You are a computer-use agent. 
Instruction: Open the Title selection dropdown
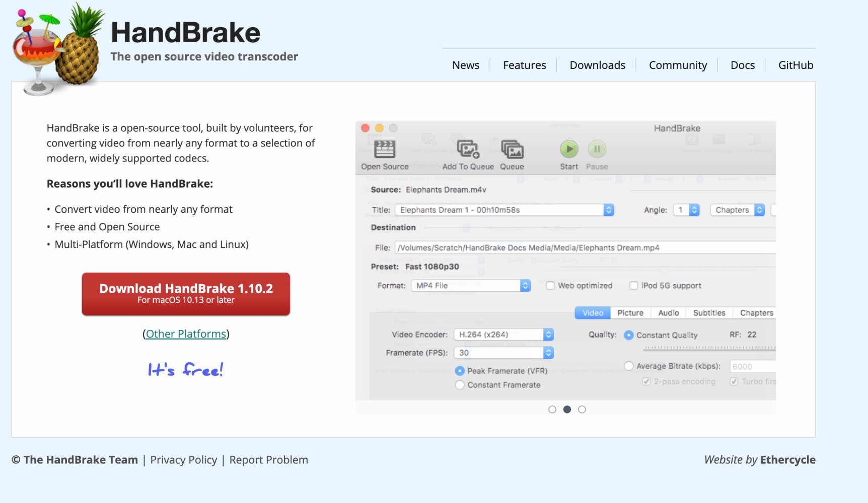[x=608, y=210]
